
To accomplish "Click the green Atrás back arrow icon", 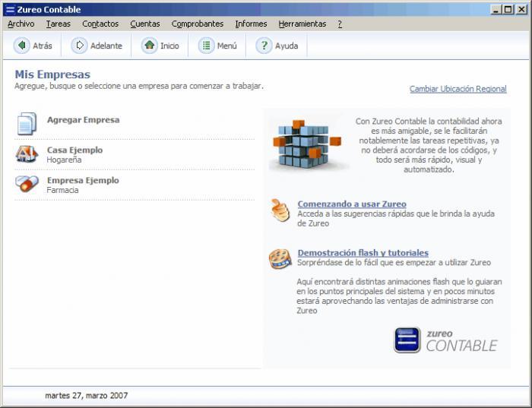I will pyautogui.click(x=22, y=46).
